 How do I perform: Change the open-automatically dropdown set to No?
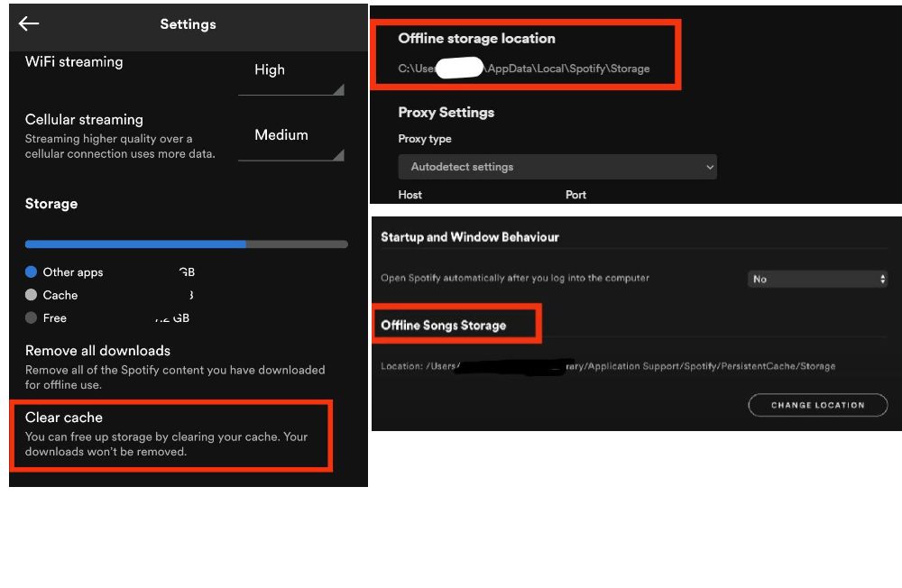pyautogui.click(x=817, y=279)
